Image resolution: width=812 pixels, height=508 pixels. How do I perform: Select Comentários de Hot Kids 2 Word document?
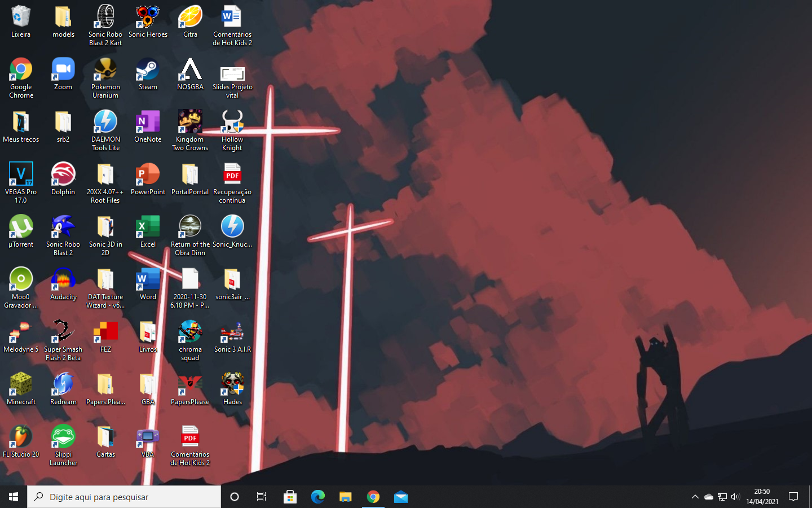[232, 25]
